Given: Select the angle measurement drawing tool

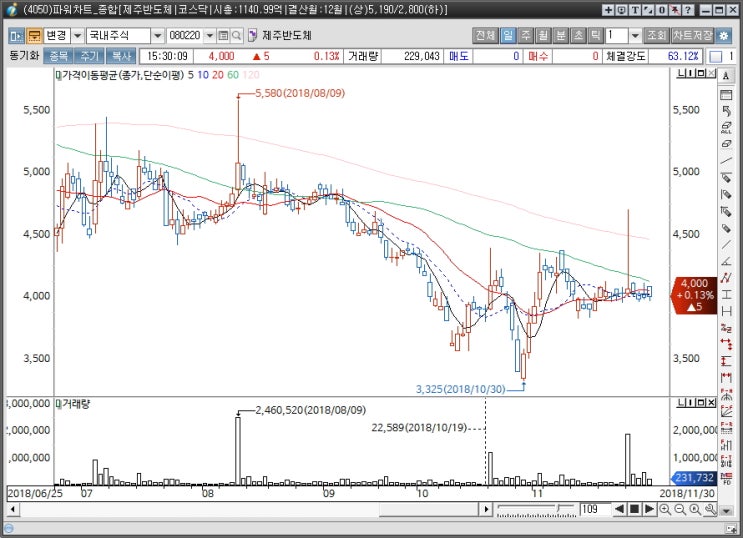Looking at the screenshot, I should (726, 261).
